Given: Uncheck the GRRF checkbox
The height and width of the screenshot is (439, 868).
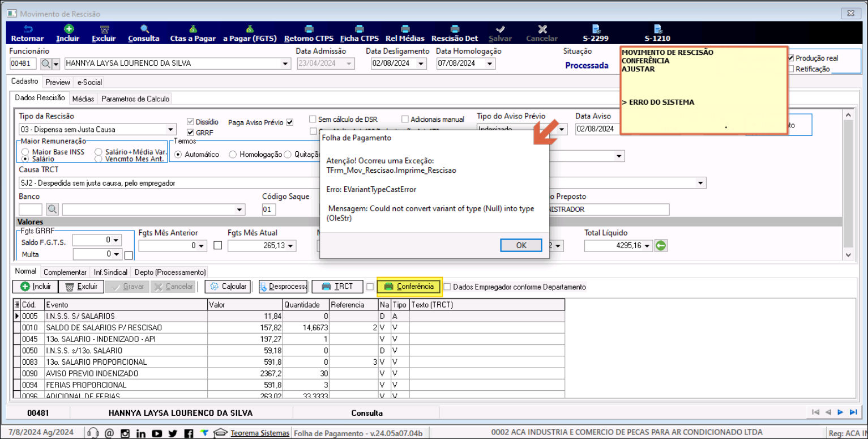Looking at the screenshot, I should [190, 133].
